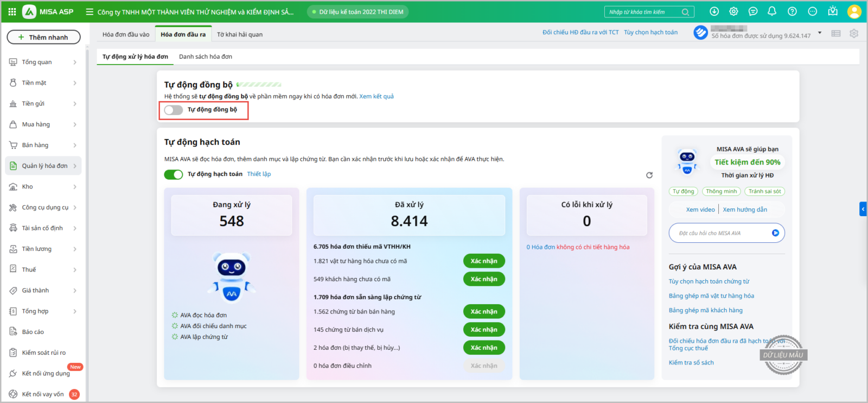Toggle the hamburger sidebar menu

(x=90, y=12)
